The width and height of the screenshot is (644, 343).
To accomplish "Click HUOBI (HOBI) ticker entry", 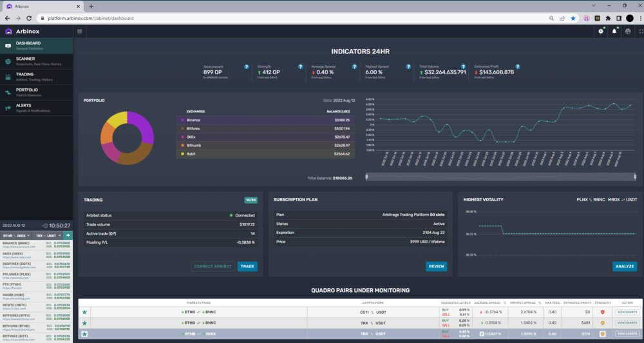I will 36,296.
